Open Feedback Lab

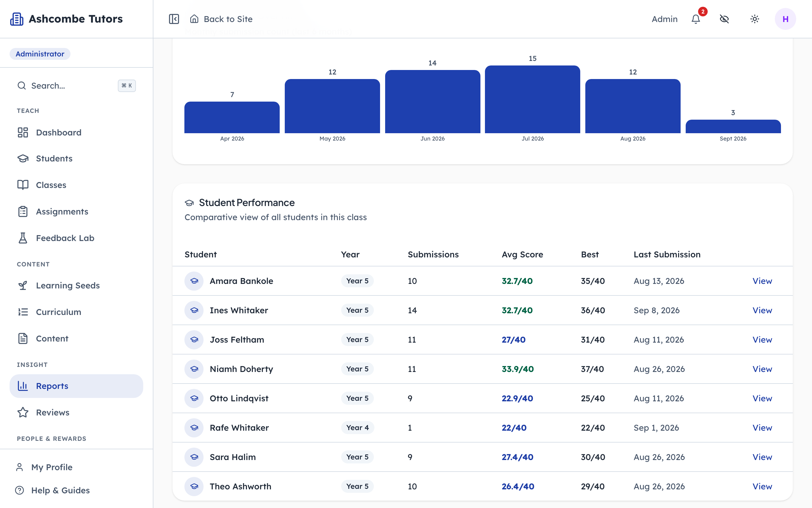point(76,238)
